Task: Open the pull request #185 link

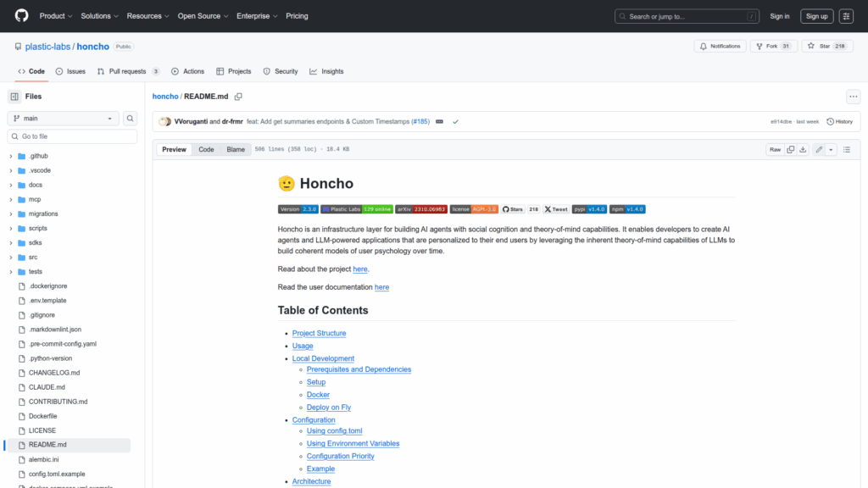Action: coord(420,122)
